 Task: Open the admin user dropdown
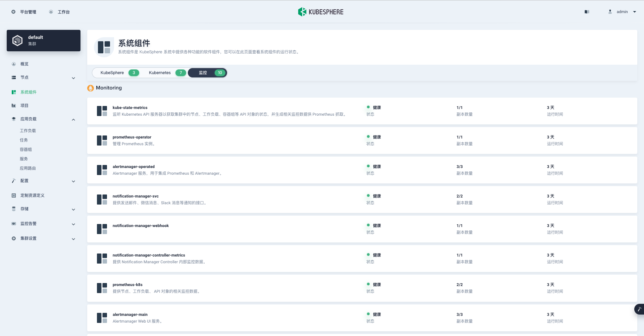[x=623, y=12]
